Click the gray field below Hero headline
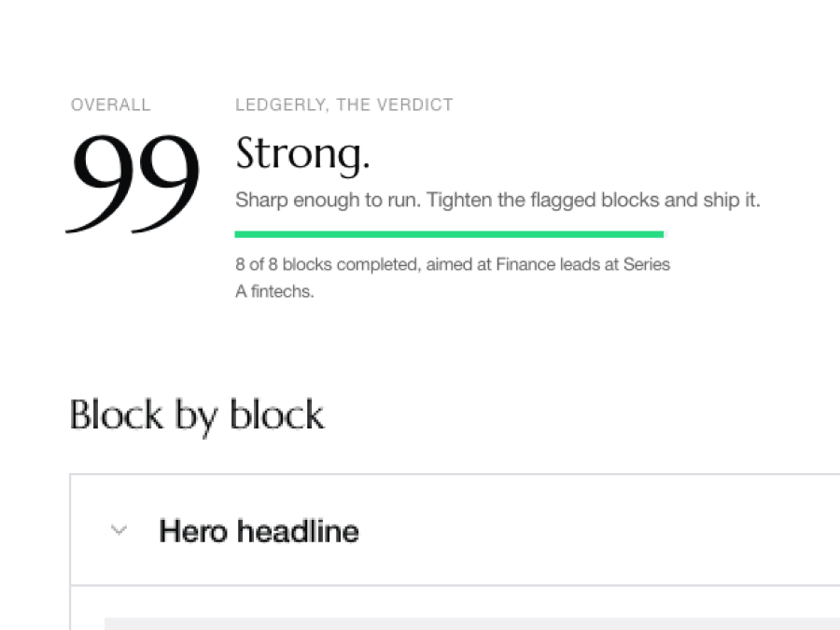The width and height of the screenshot is (840, 630). click(x=472, y=623)
